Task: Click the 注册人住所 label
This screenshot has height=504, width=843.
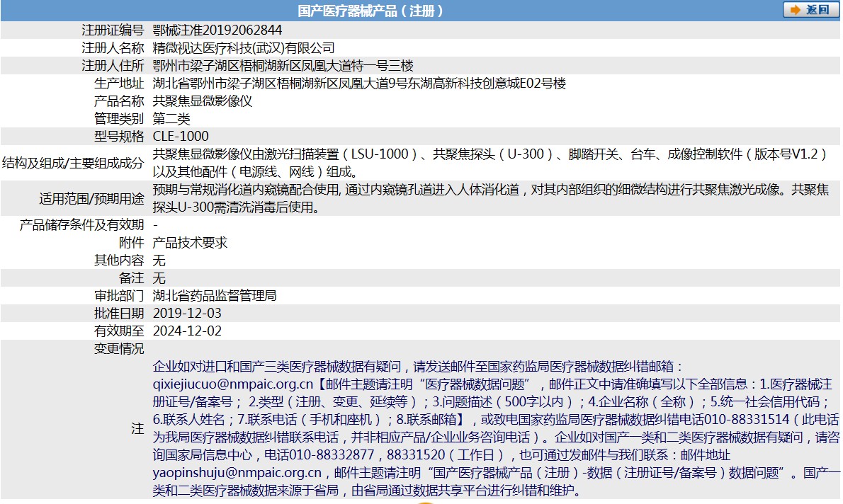Action: tap(113, 66)
